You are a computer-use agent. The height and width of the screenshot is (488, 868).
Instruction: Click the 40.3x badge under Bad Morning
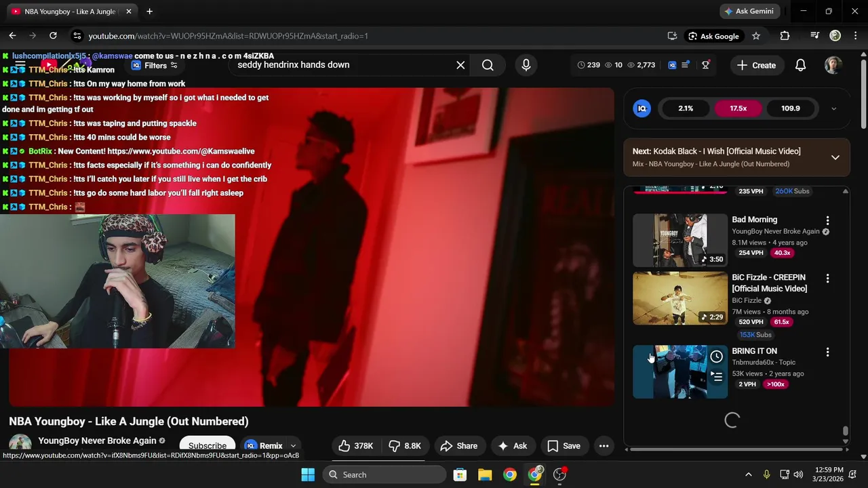[782, 253]
